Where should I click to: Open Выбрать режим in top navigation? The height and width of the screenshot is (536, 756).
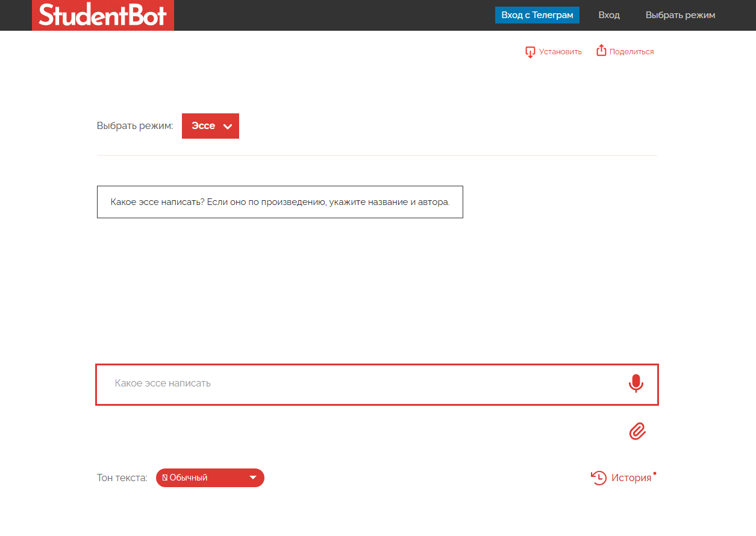(680, 15)
